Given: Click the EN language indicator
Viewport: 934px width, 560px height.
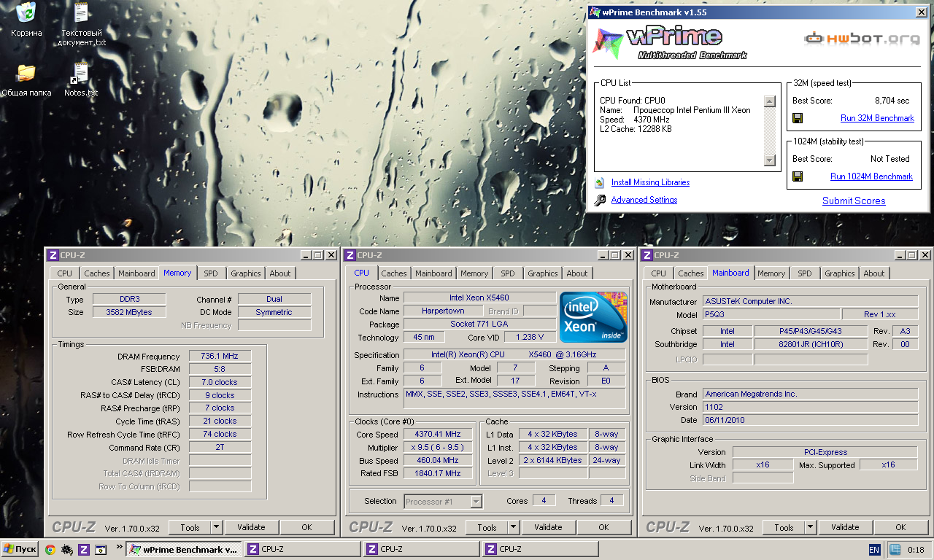Looking at the screenshot, I should (x=874, y=550).
